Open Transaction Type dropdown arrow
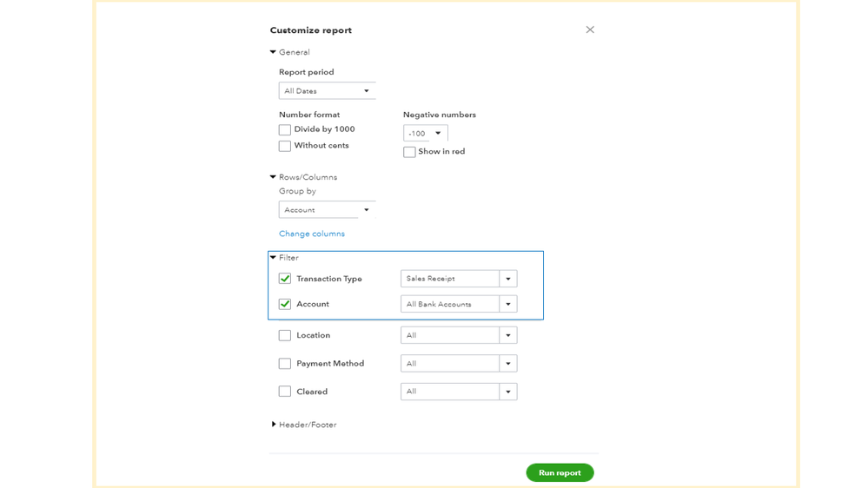Image resolution: width=868 pixels, height=488 pixels. click(x=508, y=279)
